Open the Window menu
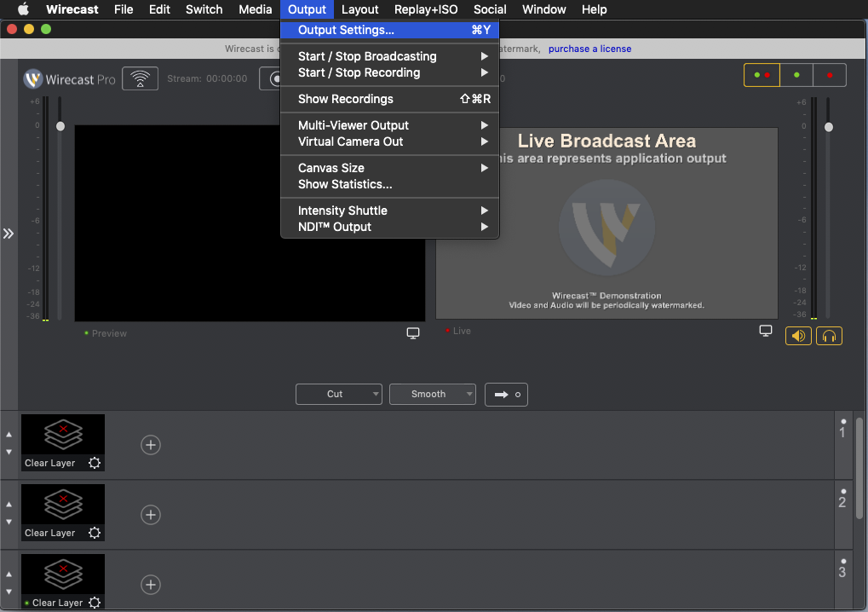This screenshot has width=868, height=612. (x=543, y=9)
